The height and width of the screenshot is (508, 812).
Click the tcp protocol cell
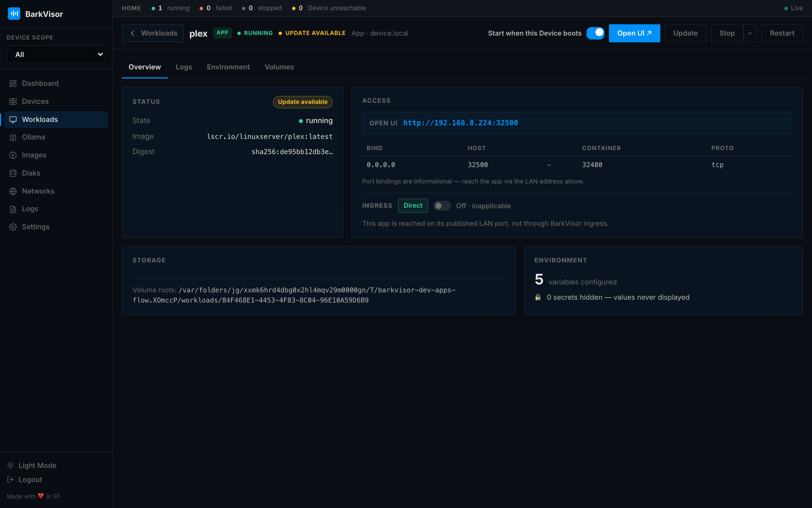(717, 165)
